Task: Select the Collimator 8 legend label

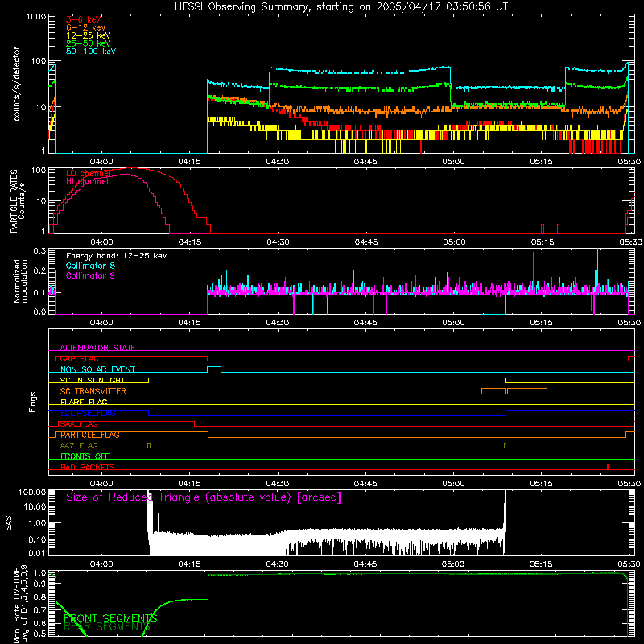Action: 90,266
